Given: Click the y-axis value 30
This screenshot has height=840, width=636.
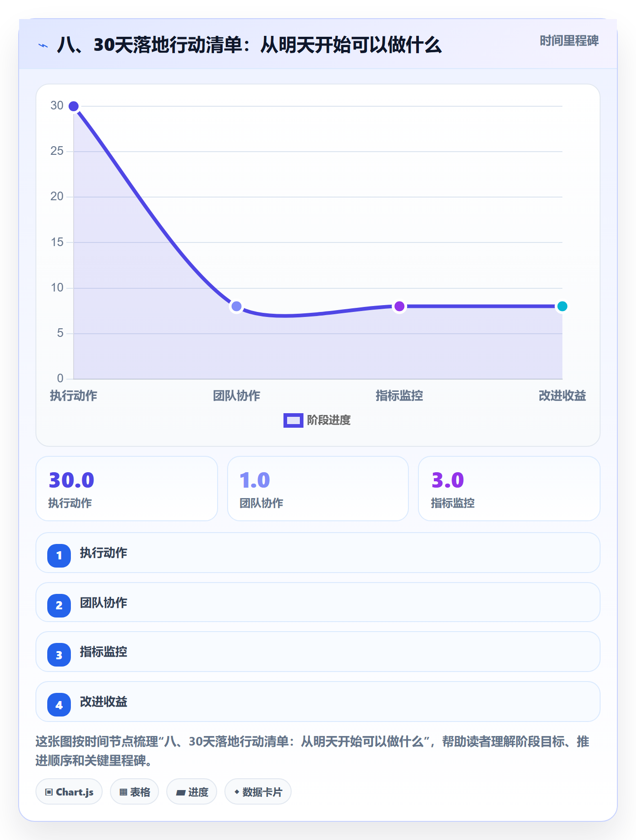Looking at the screenshot, I should tap(57, 105).
